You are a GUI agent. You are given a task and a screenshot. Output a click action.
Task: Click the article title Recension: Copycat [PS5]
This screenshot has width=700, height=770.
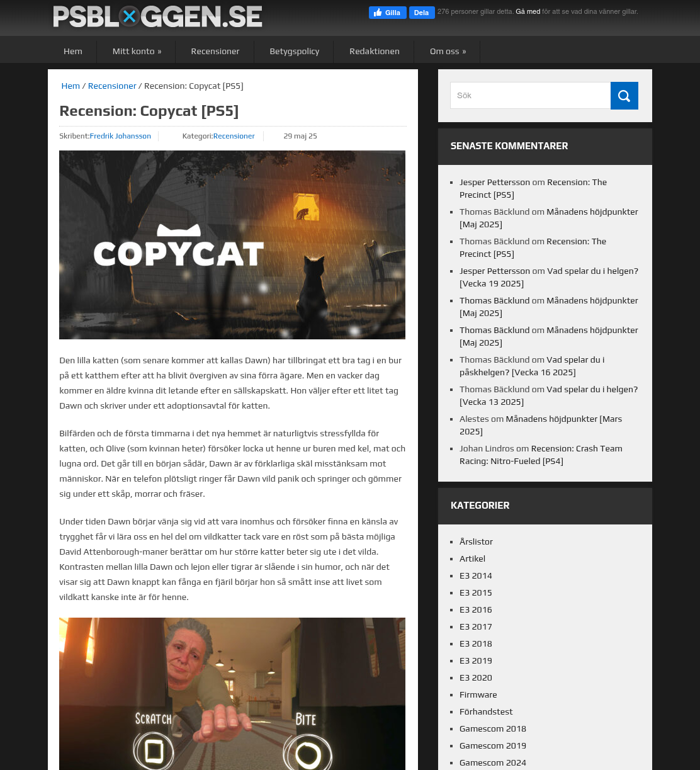click(149, 111)
